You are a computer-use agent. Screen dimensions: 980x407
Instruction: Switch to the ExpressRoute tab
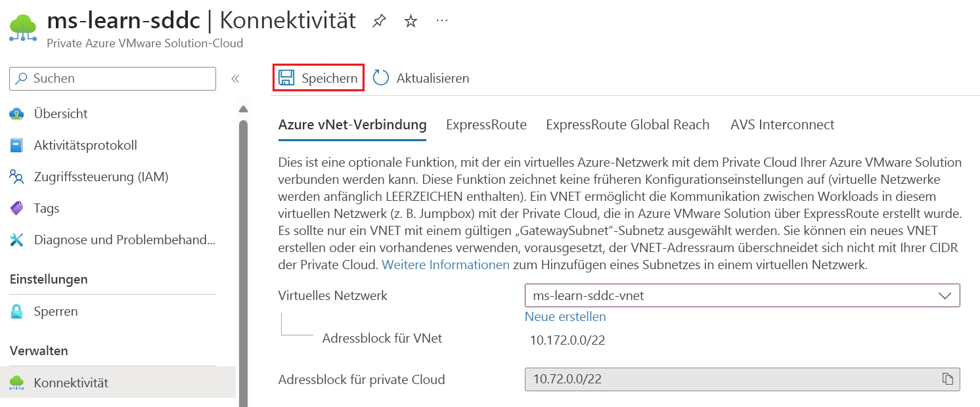pos(486,124)
